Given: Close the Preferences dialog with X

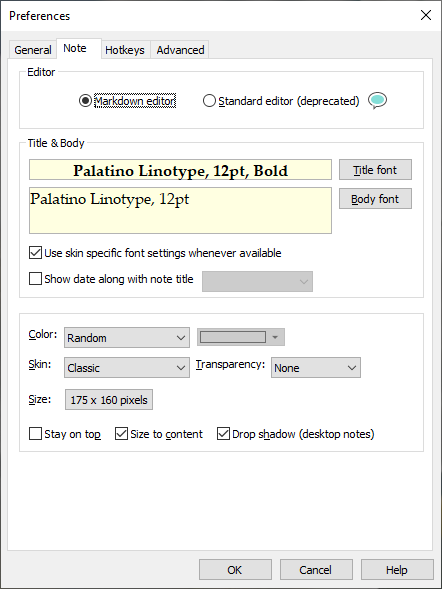Looking at the screenshot, I should pyautogui.click(x=426, y=15).
